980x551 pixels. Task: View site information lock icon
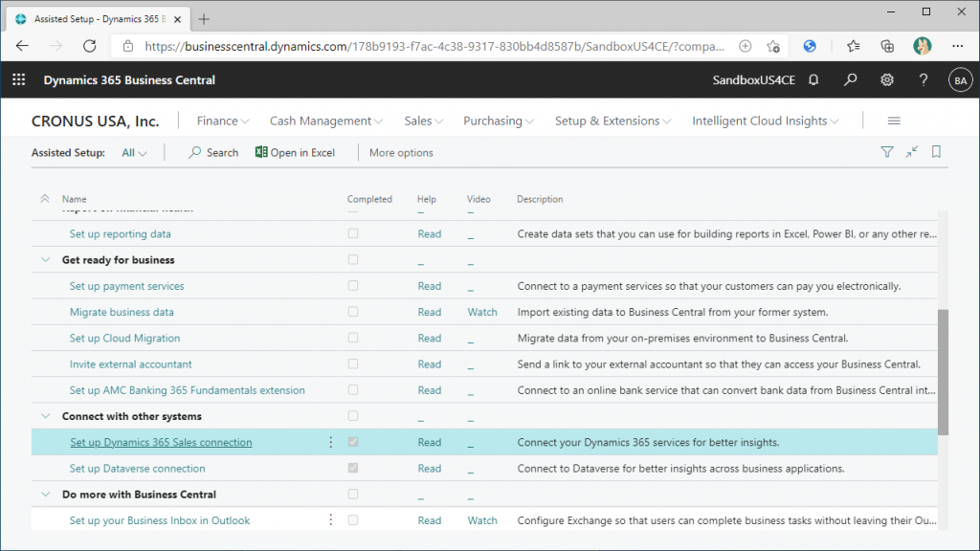(128, 46)
